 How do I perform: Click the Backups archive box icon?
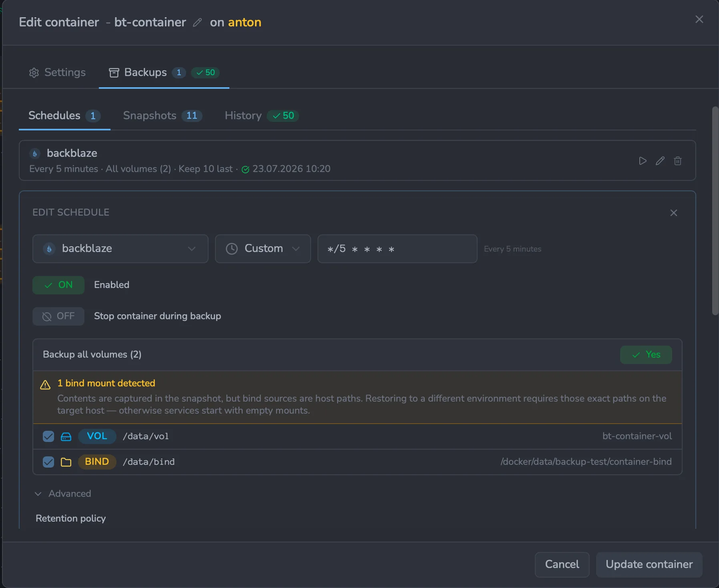tap(114, 72)
